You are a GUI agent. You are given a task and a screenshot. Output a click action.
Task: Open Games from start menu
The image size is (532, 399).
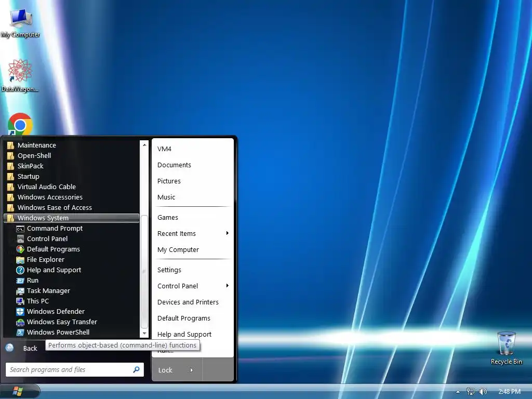192,218
